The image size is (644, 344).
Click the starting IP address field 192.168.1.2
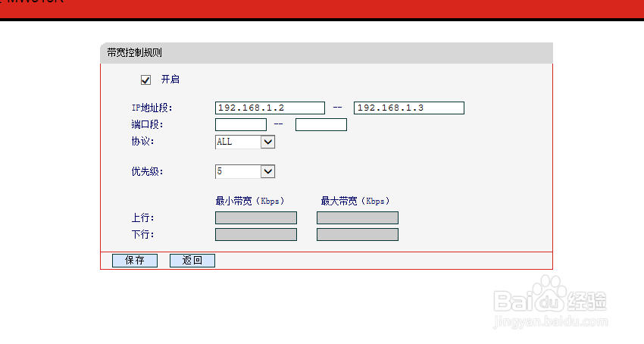[270, 108]
